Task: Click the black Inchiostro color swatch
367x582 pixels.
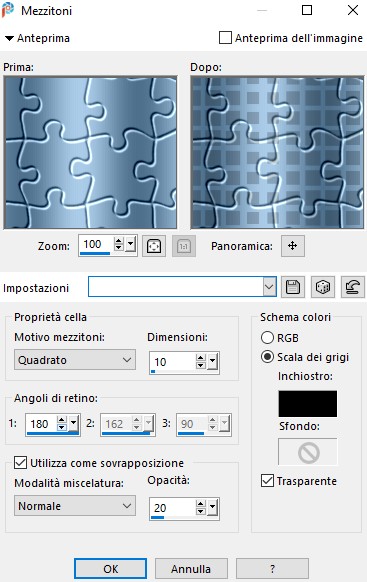Action: point(308,403)
